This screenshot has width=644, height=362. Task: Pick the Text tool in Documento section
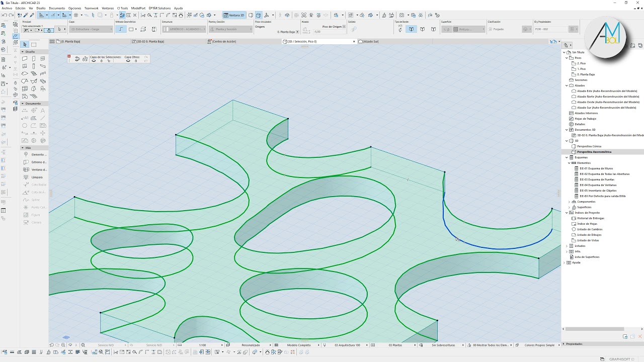point(43,111)
